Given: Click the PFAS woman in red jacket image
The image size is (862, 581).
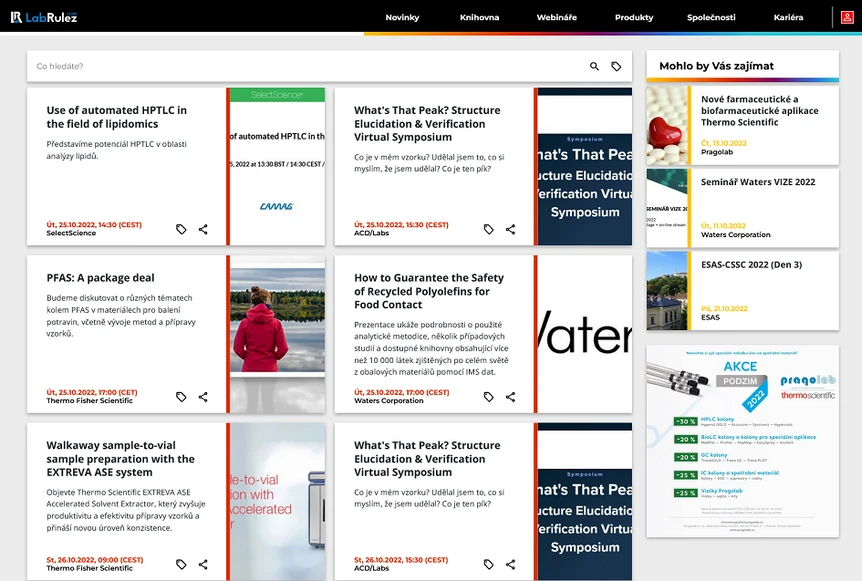Looking at the screenshot, I should pos(277,334).
